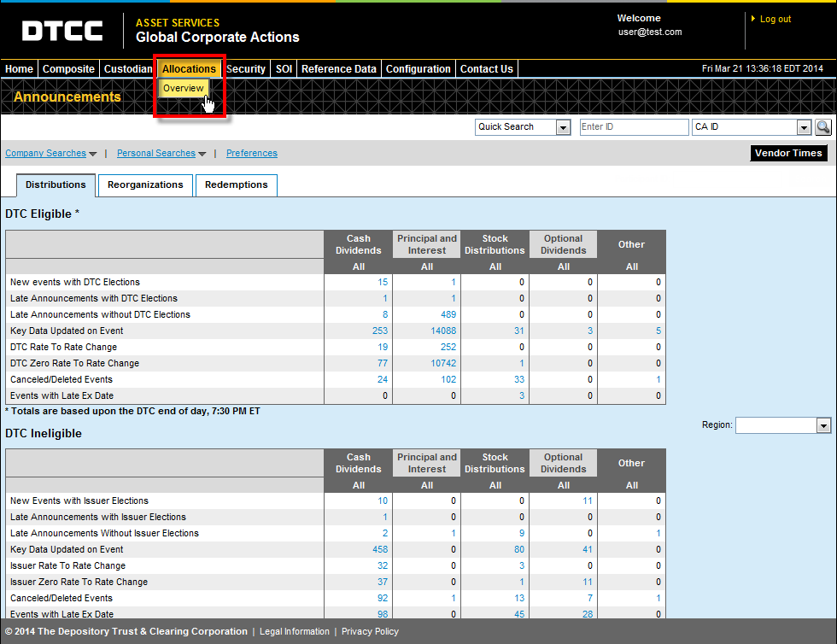837x644 pixels.
Task: Open the Custodian menu
Action: click(x=128, y=69)
